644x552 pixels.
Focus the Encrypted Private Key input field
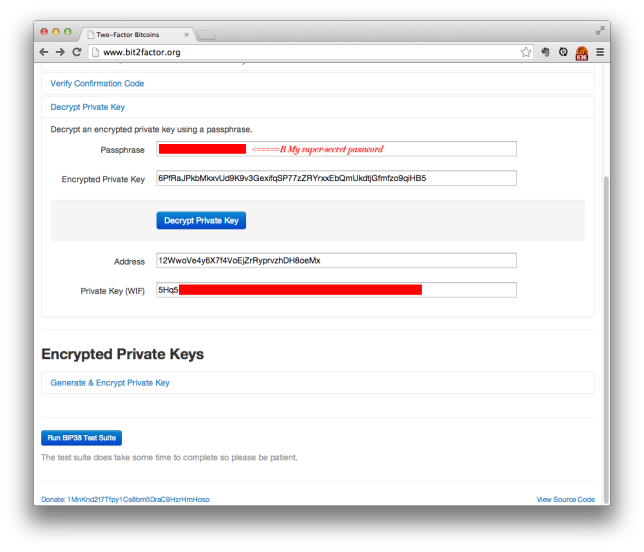coord(336,178)
